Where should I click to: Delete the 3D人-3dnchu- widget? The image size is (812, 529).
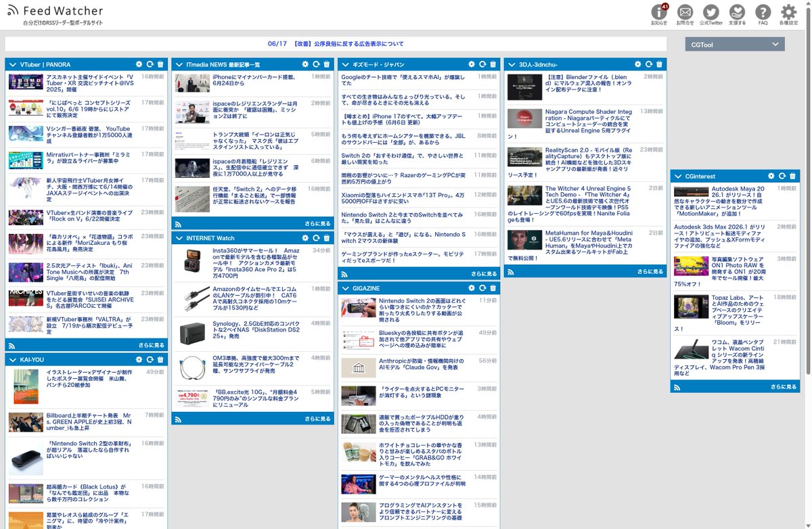(659, 64)
